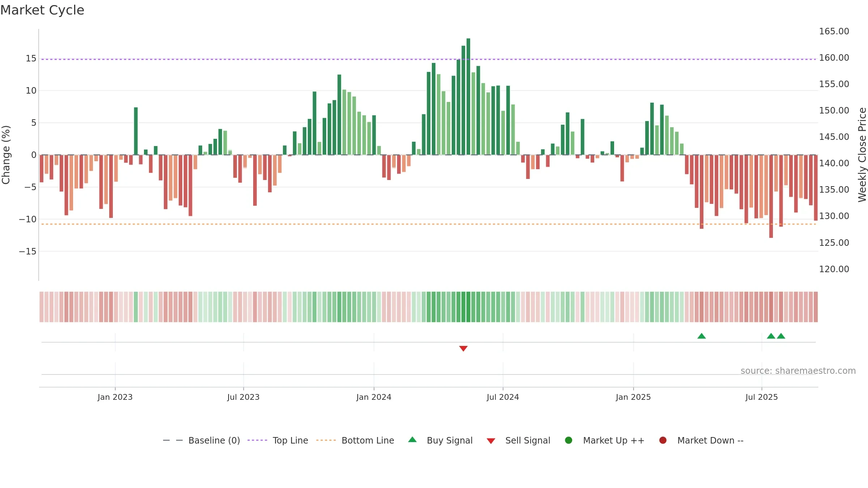Toggle the Buy Signal legend label
The width and height of the screenshot is (868, 488).
click(x=450, y=440)
